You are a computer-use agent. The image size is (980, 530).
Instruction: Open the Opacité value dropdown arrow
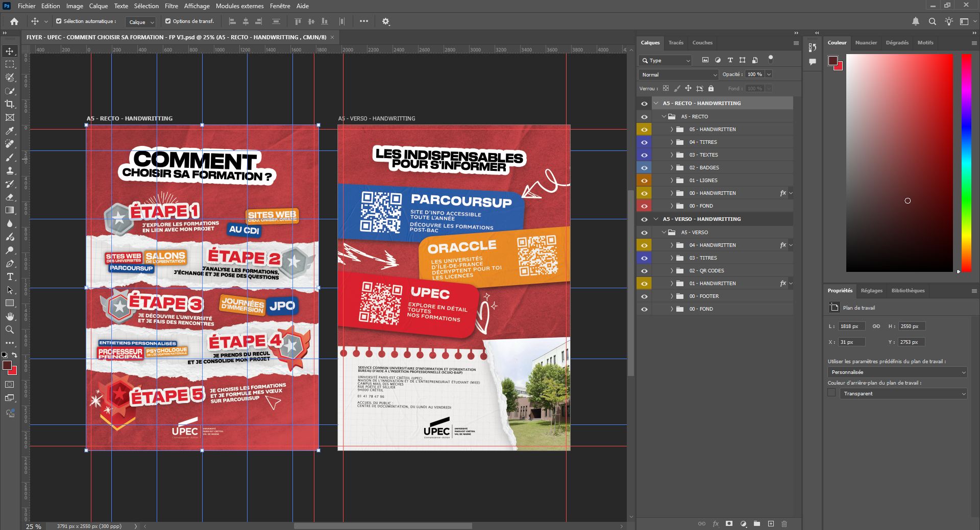pyautogui.click(x=769, y=74)
